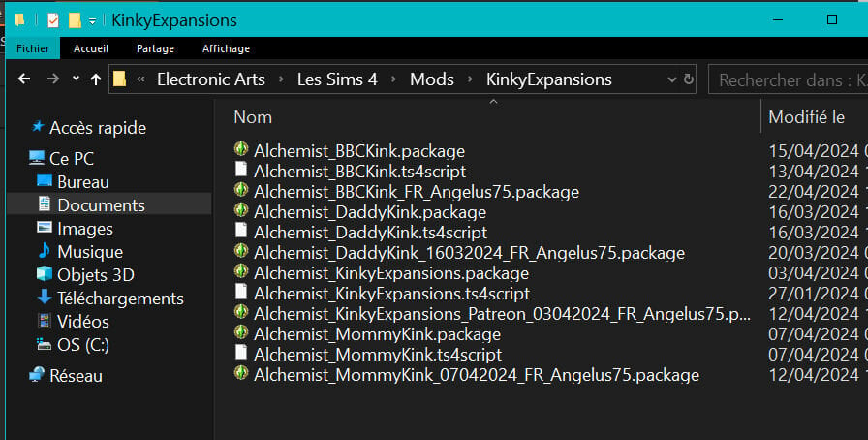This screenshot has width=868, height=440.
Task: Refresh the current folder view
Action: pos(688,79)
